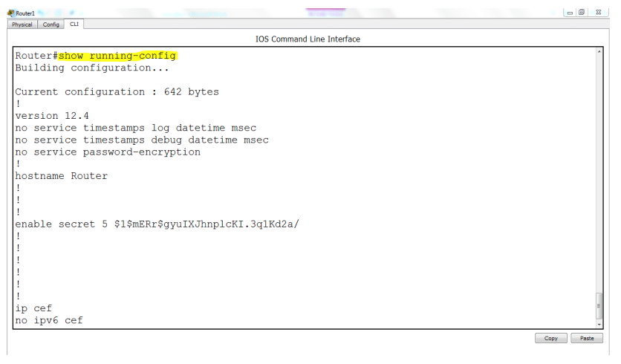Click the 'no ipv6 cef' line
This screenshot has height=364, width=621.
49,320
